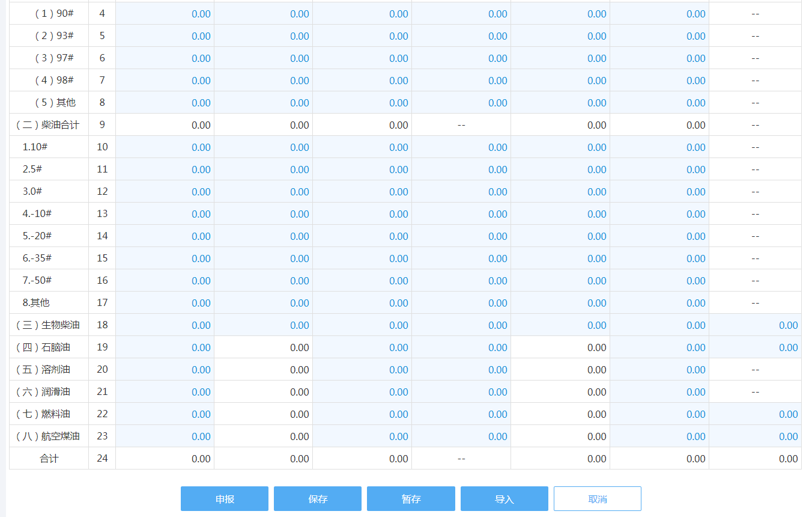Select first value cell in 98# row

(165, 81)
